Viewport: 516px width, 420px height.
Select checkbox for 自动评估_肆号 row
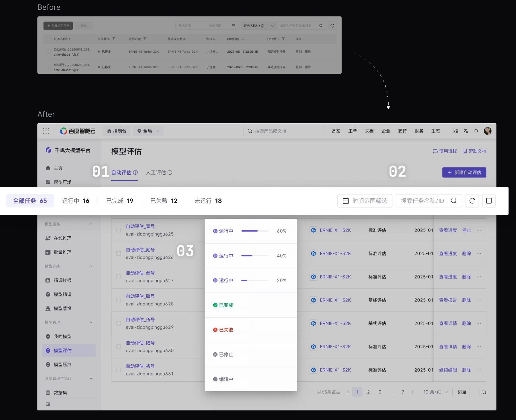[118, 300]
